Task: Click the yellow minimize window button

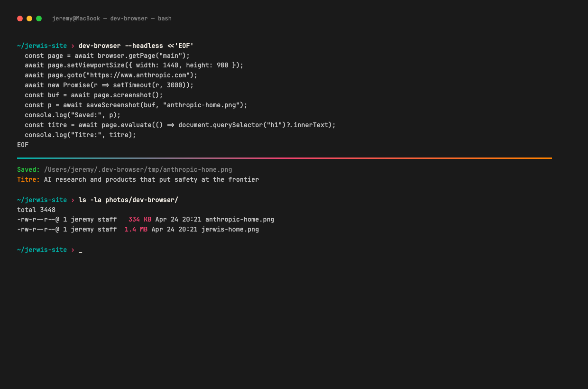Action: (29, 19)
